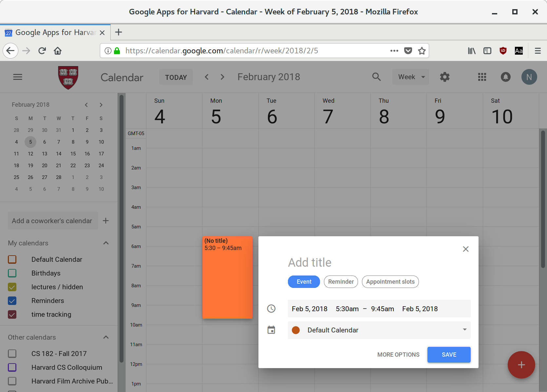Open the Week view dropdown
This screenshot has height=392, width=547.
coord(411,77)
